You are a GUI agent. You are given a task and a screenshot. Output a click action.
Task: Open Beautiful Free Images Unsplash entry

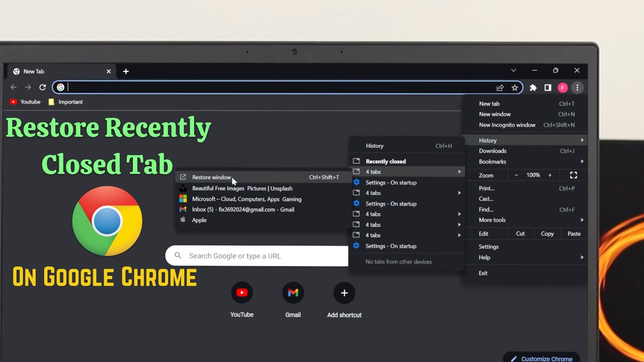click(262, 189)
